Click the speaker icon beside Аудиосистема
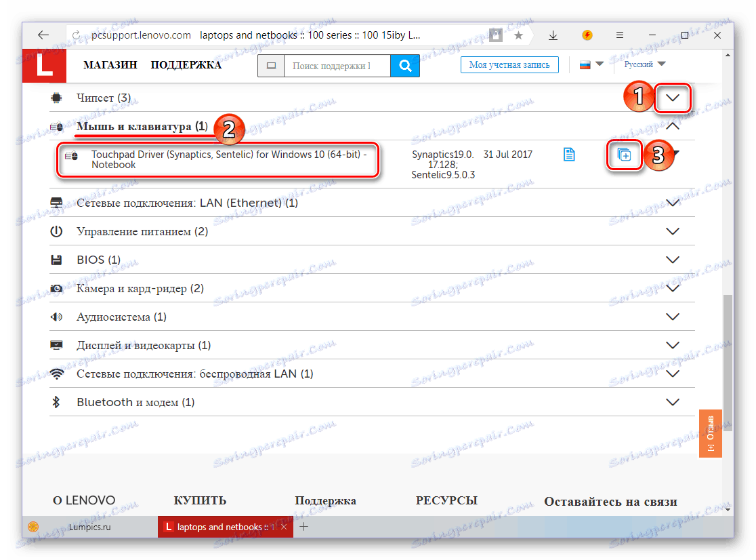This screenshot has width=756, height=560. point(56,317)
